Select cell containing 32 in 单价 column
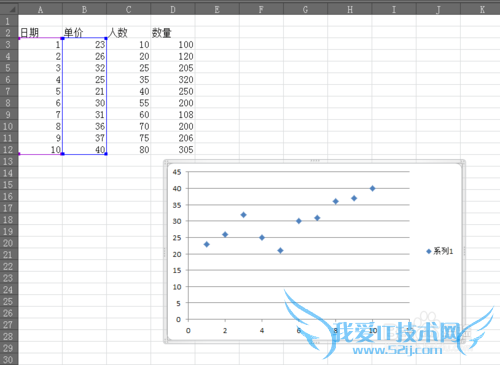 click(84, 68)
